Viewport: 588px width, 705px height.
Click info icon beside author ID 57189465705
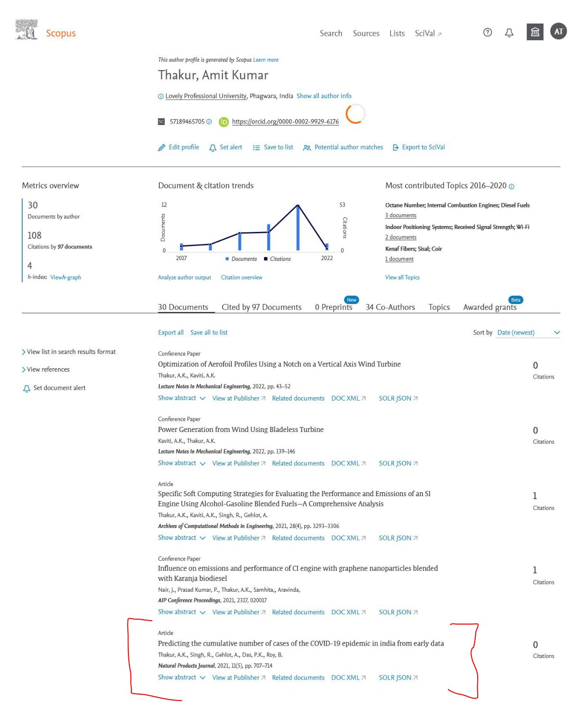tap(209, 121)
